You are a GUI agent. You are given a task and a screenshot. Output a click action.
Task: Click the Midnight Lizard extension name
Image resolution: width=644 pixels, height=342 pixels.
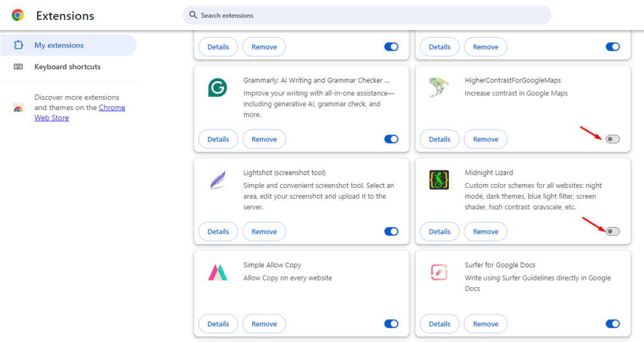[x=489, y=172]
